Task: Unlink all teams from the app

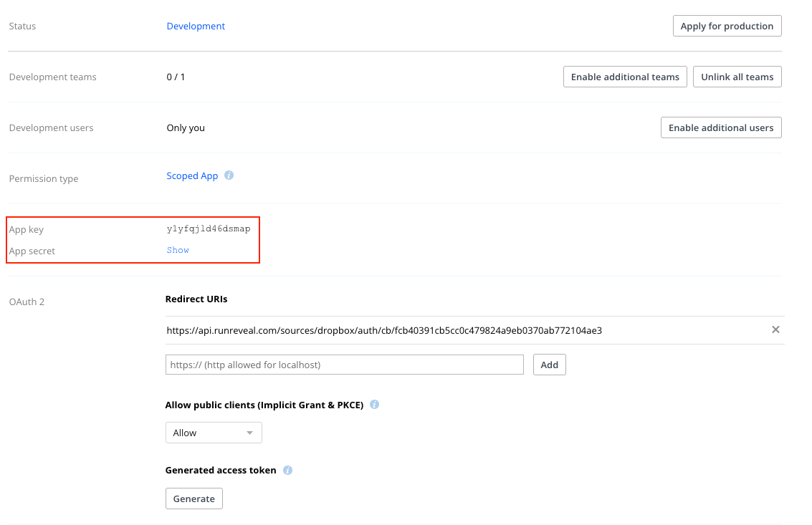Action: (737, 77)
